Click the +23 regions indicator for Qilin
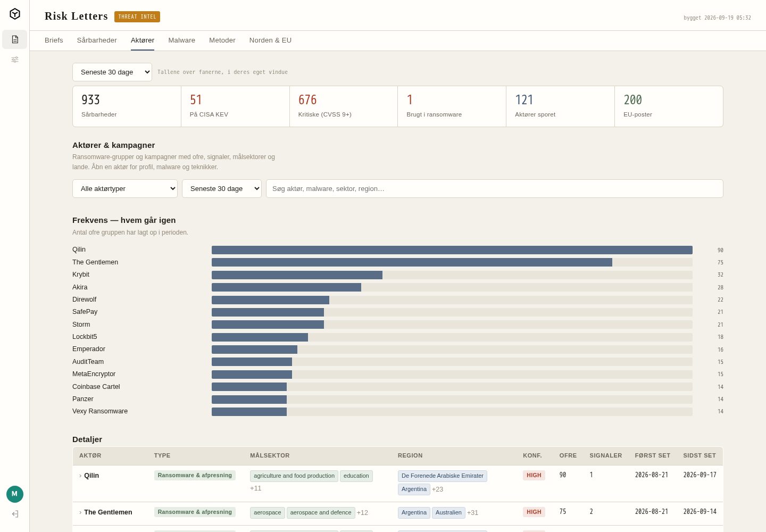 437,489
